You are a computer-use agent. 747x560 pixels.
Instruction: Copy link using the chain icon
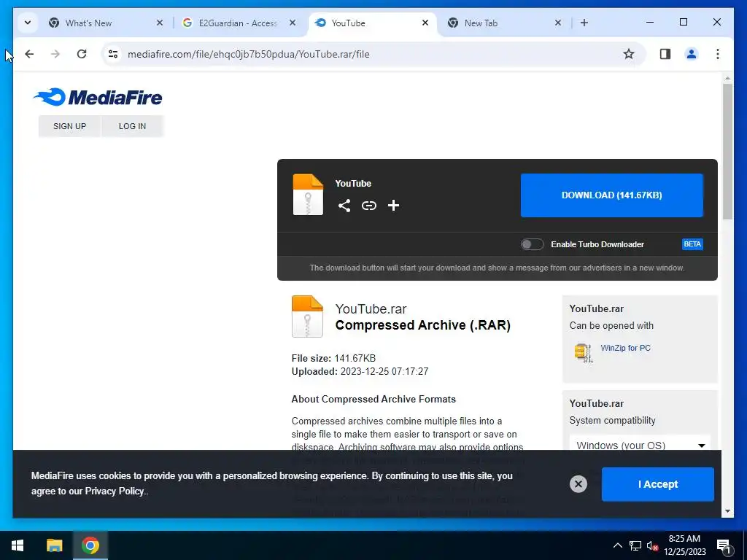tap(368, 205)
